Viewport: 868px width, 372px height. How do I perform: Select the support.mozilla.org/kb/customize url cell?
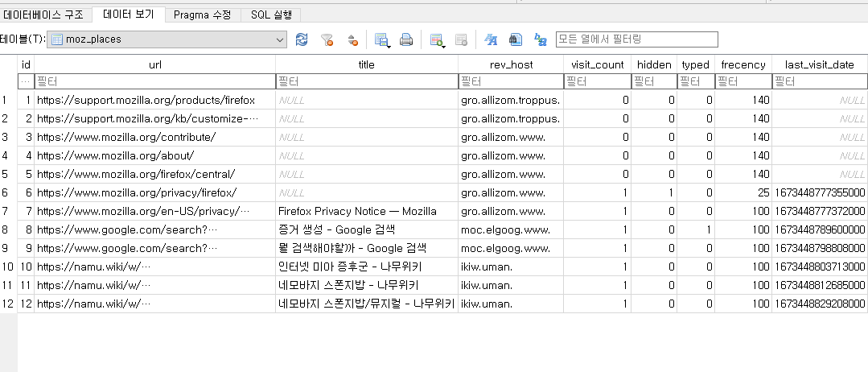click(x=155, y=118)
